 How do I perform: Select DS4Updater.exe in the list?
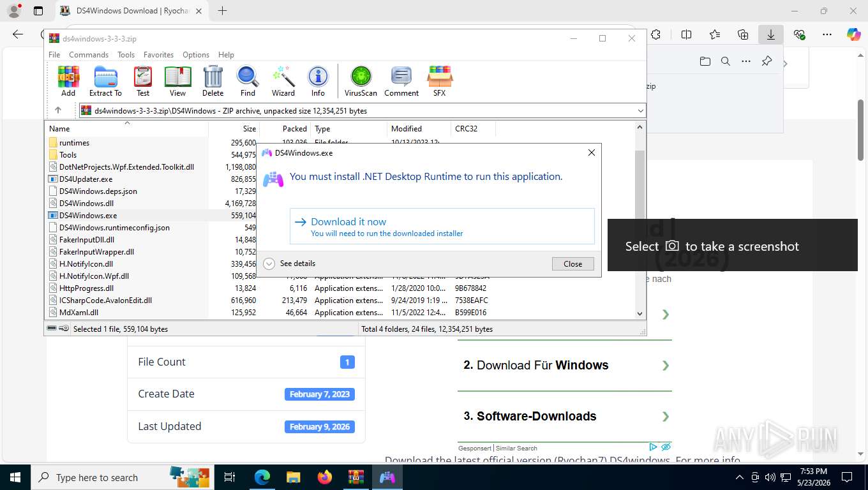click(x=86, y=179)
